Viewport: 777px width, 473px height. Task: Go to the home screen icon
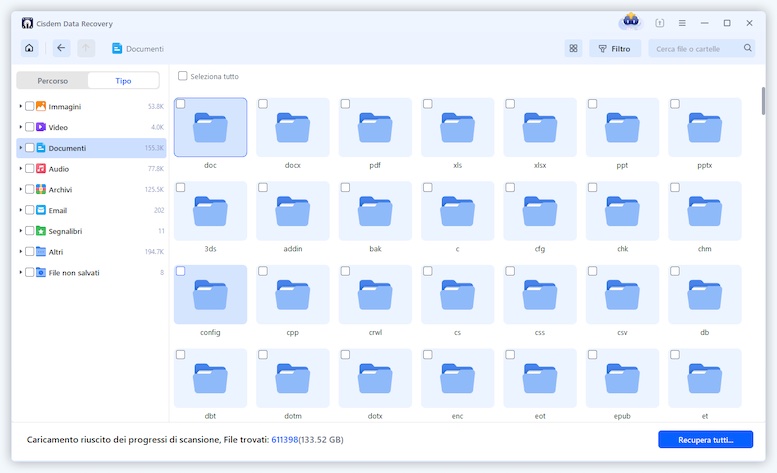click(30, 48)
